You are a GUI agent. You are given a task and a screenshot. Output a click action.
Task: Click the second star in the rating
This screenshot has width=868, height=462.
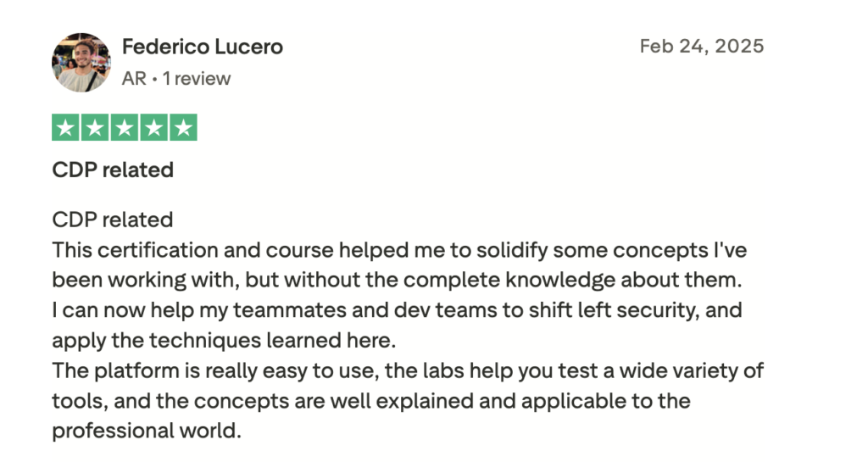[x=95, y=127]
